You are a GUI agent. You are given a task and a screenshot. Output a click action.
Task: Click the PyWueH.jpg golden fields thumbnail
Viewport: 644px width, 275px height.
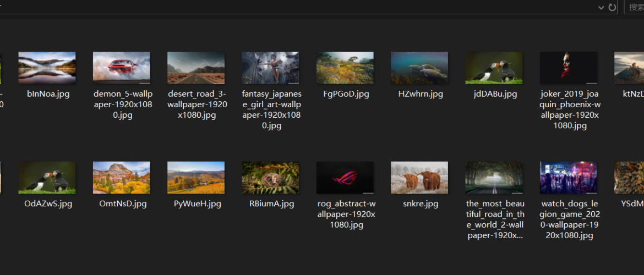pyautogui.click(x=196, y=178)
